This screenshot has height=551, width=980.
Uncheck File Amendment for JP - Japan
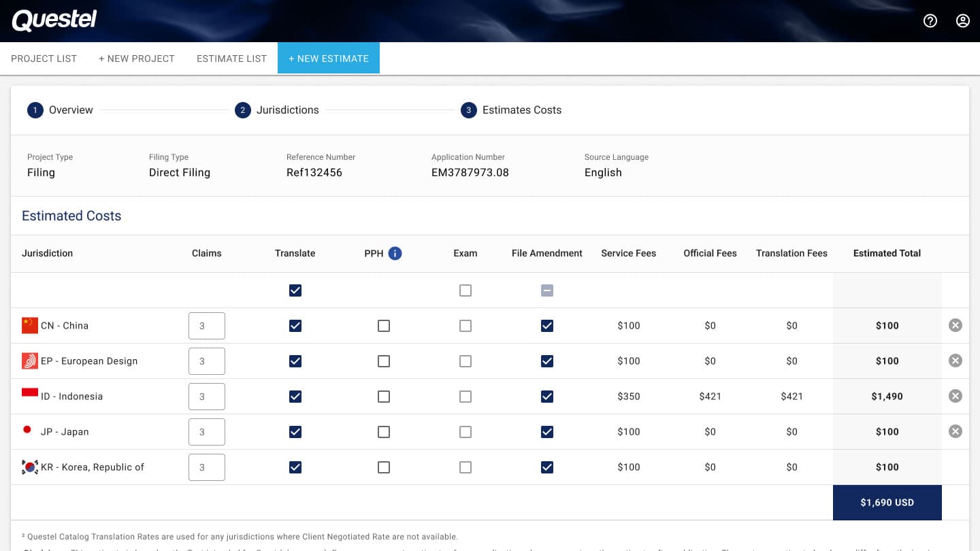point(547,432)
